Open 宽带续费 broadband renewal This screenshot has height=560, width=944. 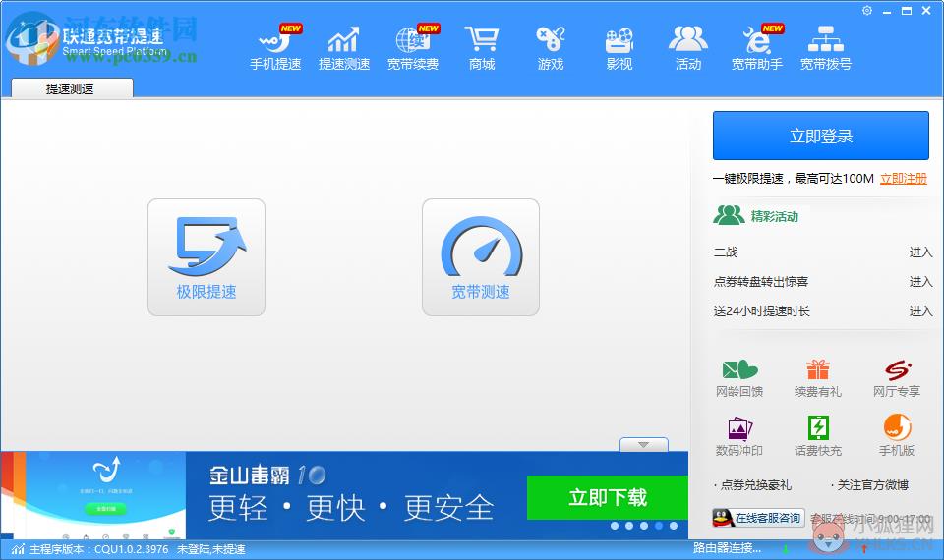coord(413,48)
